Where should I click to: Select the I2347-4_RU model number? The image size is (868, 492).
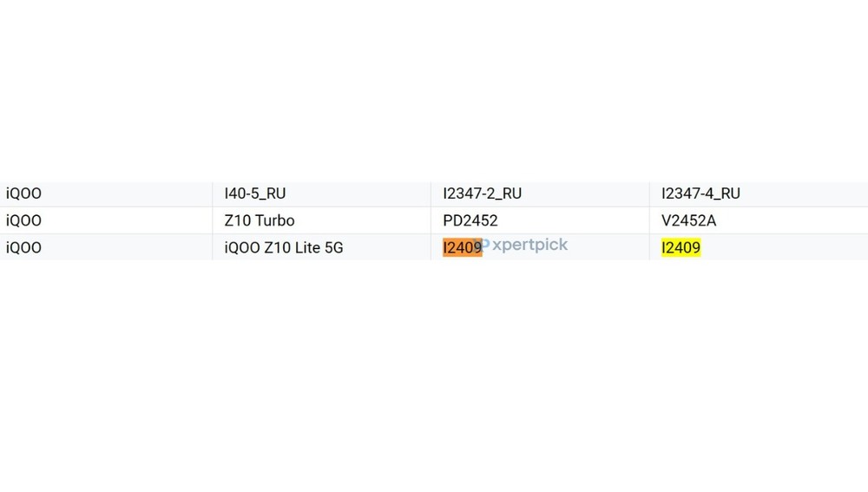tap(700, 194)
